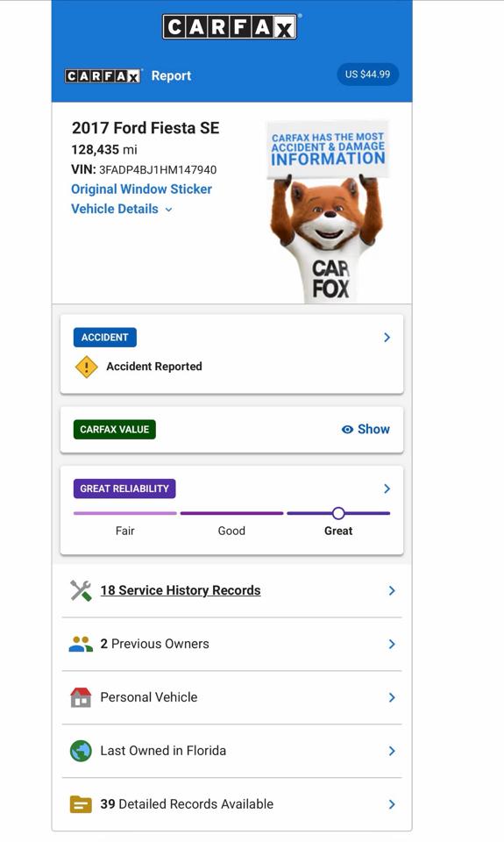Image resolution: width=504 pixels, height=842 pixels.
Task: Open the Original Window Sticker link
Action: pos(142,189)
